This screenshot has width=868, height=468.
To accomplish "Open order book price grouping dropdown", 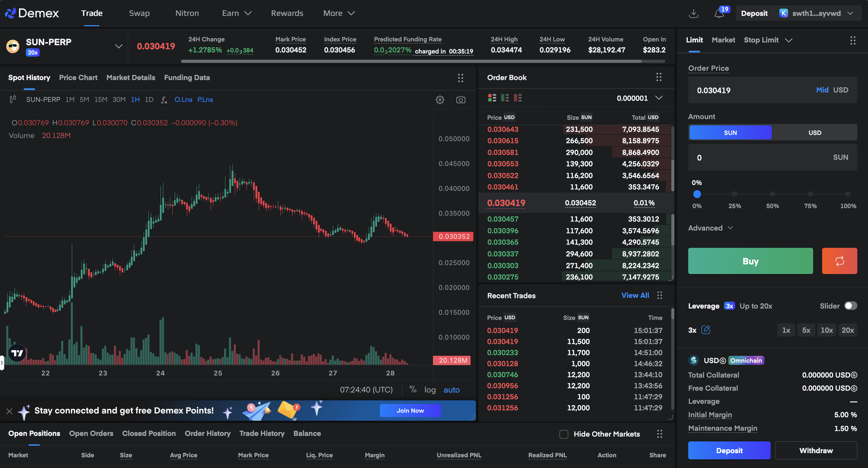I will tap(659, 98).
